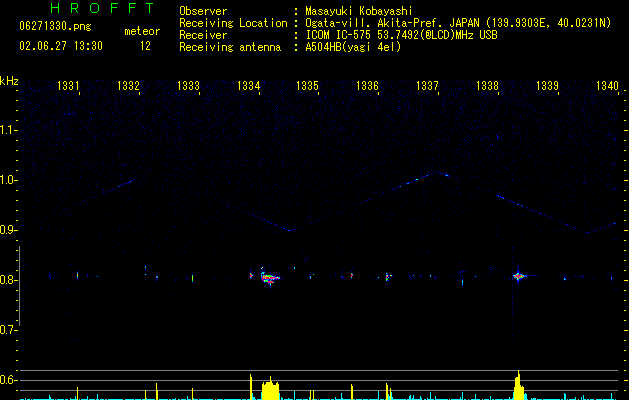Image resolution: width=629 pixels, height=400 pixels.
Task: Select antenna value A504HB(yagi 4el)
Action: 353,47
